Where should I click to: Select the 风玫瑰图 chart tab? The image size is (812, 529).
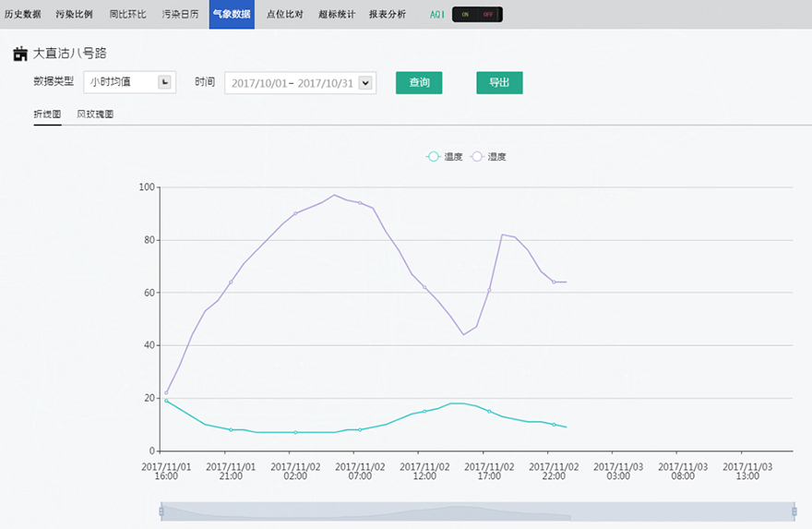(x=95, y=114)
